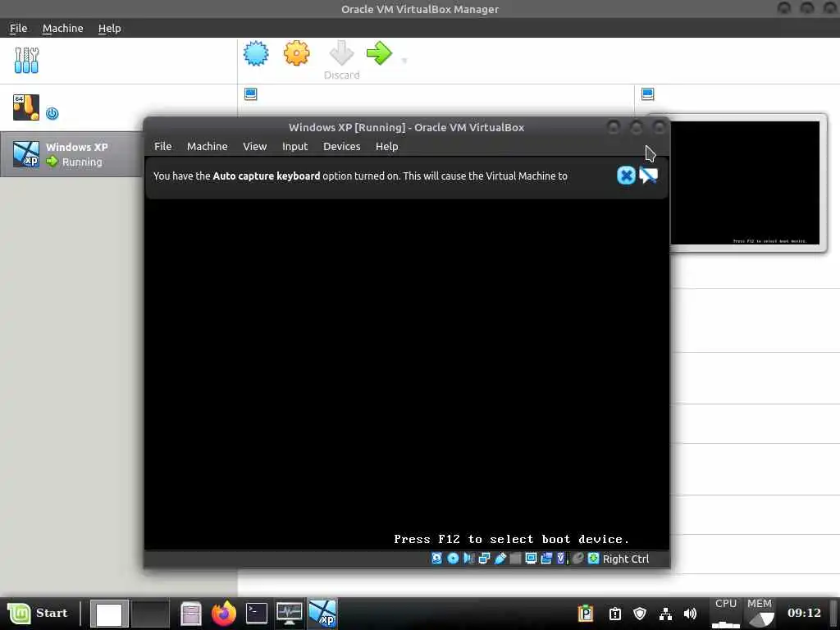Viewport: 840px width, 630px height.
Task: Open Terminal from the taskbar
Action: click(257, 614)
